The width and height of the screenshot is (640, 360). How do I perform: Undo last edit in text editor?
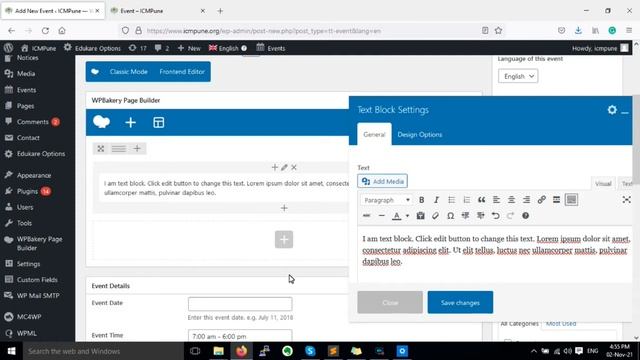(496, 216)
